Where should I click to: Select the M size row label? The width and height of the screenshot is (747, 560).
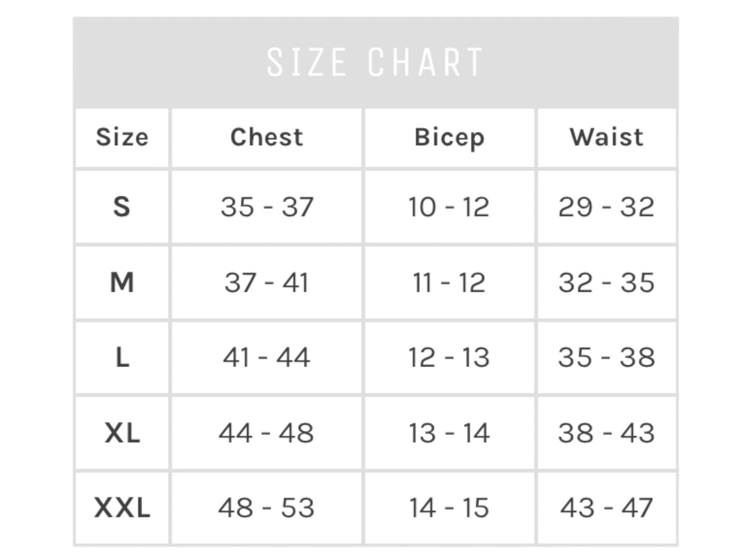(x=122, y=283)
